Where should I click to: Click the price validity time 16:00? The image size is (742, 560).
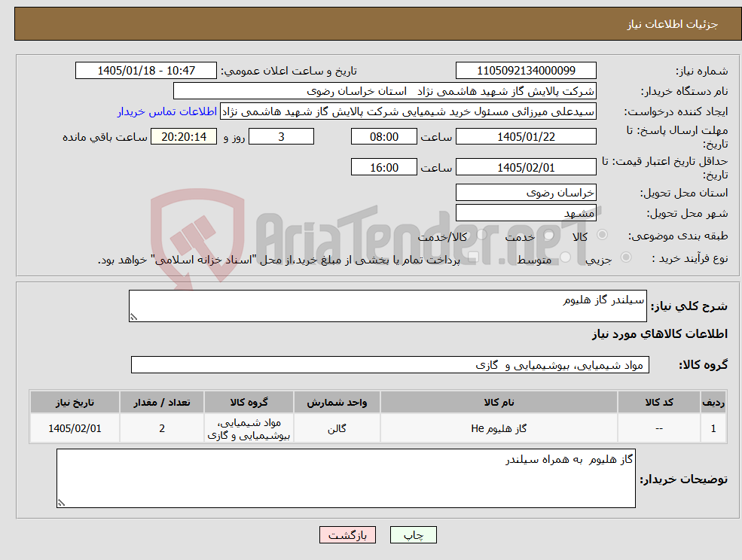coord(383,167)
